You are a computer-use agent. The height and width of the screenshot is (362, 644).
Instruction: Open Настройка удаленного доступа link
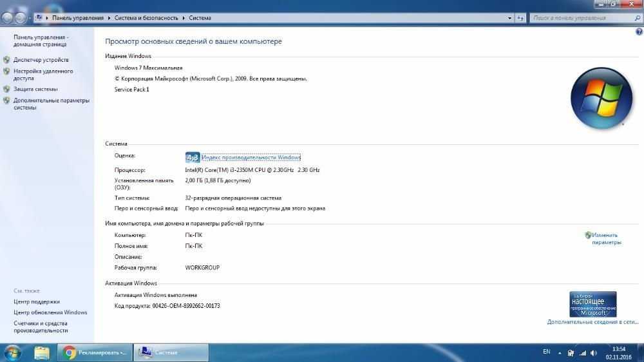pos(43,75)
